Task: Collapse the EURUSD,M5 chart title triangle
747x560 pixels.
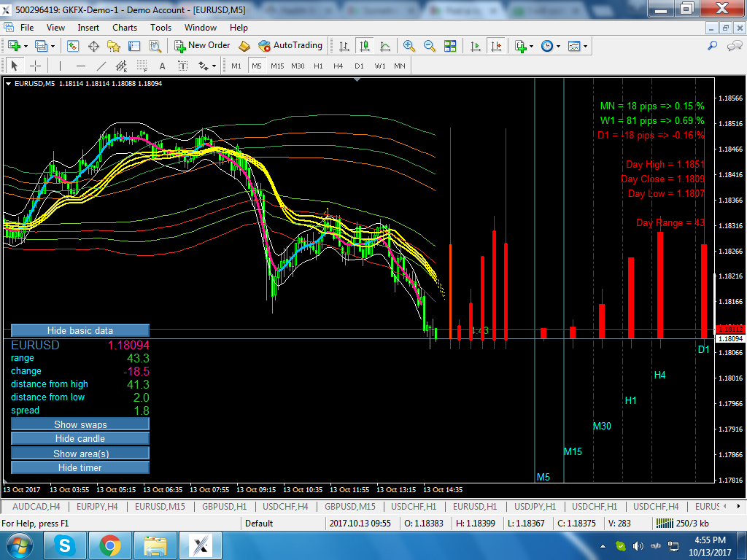Action: click(8, 84)
